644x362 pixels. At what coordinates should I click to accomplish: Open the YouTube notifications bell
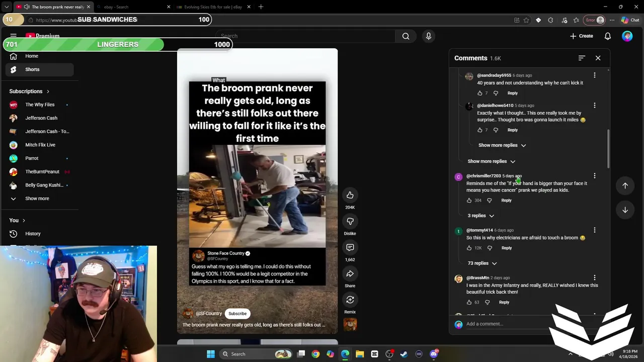[x=608, y=36]
